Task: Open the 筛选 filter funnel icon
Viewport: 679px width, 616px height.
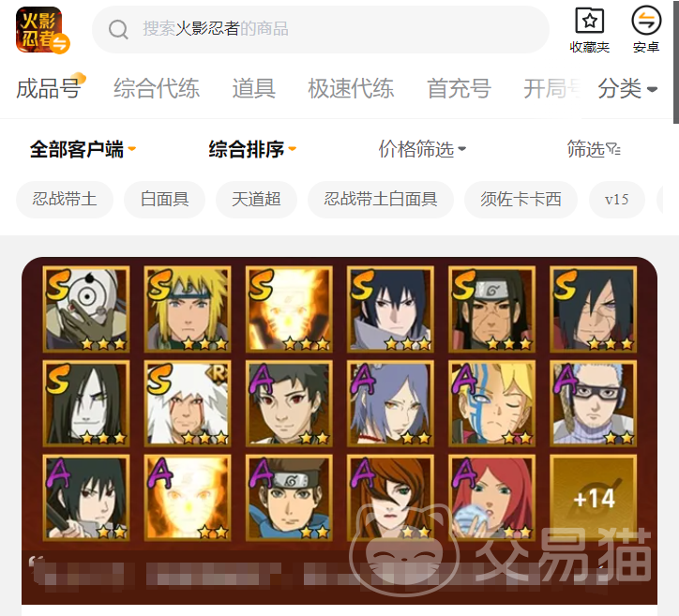Action: click(x=613, y=149)
